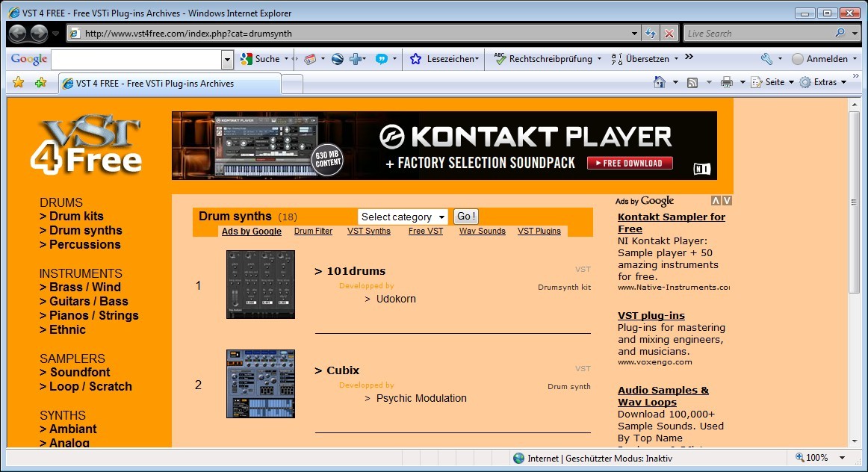Click the Go! button
Viewport: 868px width, 472px height.
pos(466,217)
